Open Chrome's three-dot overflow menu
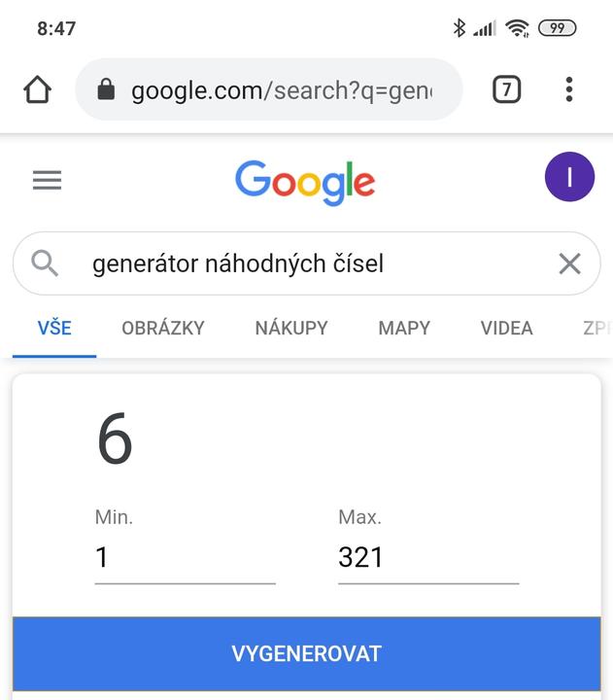 (x=568, y=90)
